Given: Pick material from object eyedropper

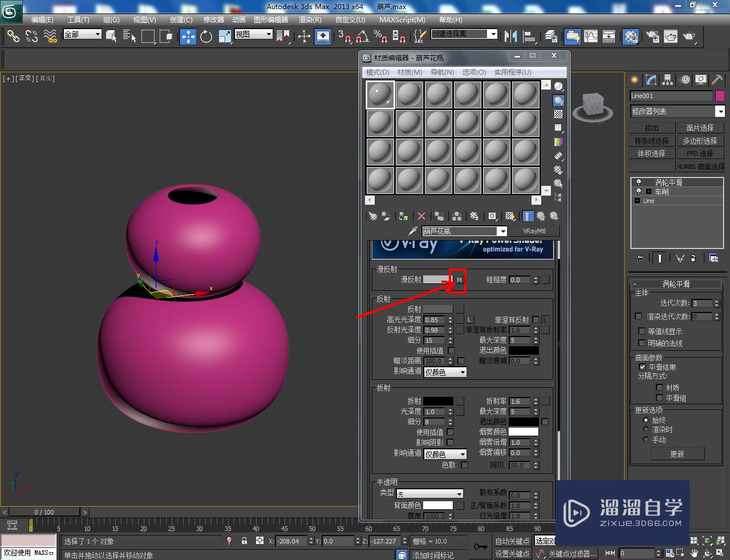Looking at the screenshot, I should (x=413, y=231).
